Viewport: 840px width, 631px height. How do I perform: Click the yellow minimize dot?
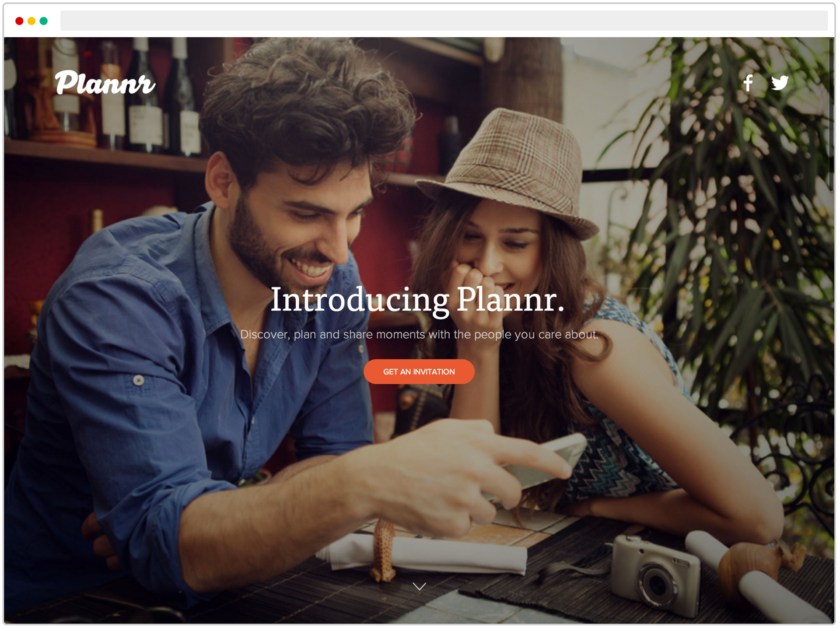click(x=31, y=21)
